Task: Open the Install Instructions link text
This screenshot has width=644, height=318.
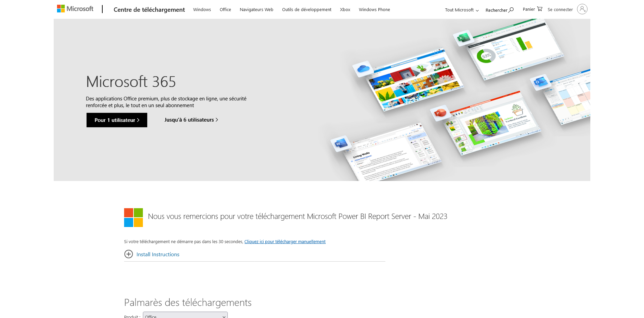Action: click(158, 255)
